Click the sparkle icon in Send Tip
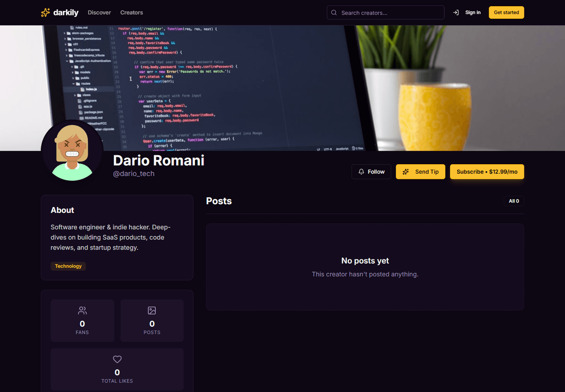565x392 pixels. (x=406, y=172)
